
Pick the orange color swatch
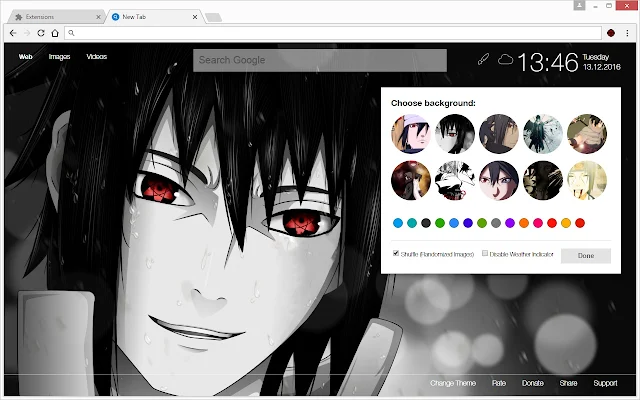click(524, 223)
